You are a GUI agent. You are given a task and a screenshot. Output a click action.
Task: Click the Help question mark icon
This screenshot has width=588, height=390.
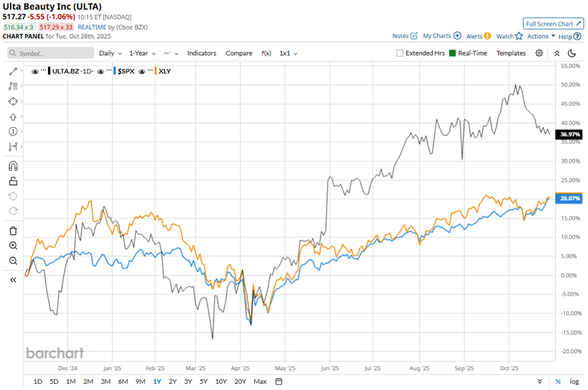[x=577, y=36]
